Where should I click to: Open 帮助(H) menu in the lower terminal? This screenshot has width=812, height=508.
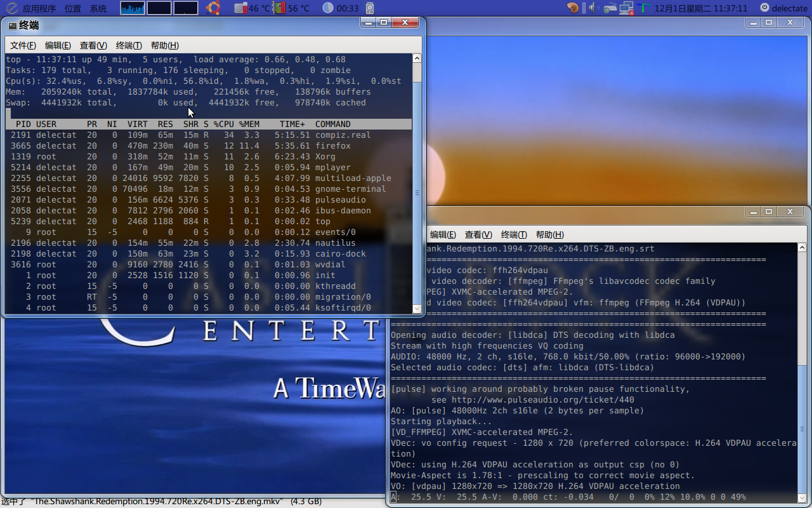[x=549, y=234]
